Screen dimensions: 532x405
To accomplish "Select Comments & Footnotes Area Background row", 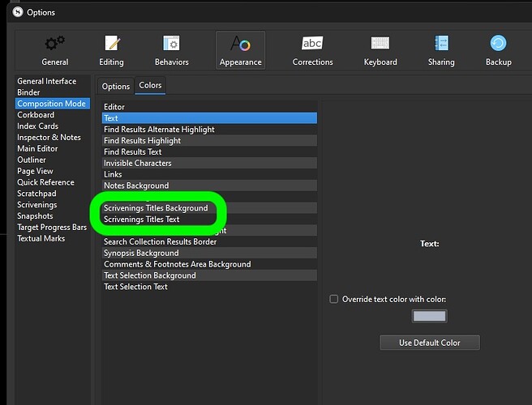I will 209,264.
